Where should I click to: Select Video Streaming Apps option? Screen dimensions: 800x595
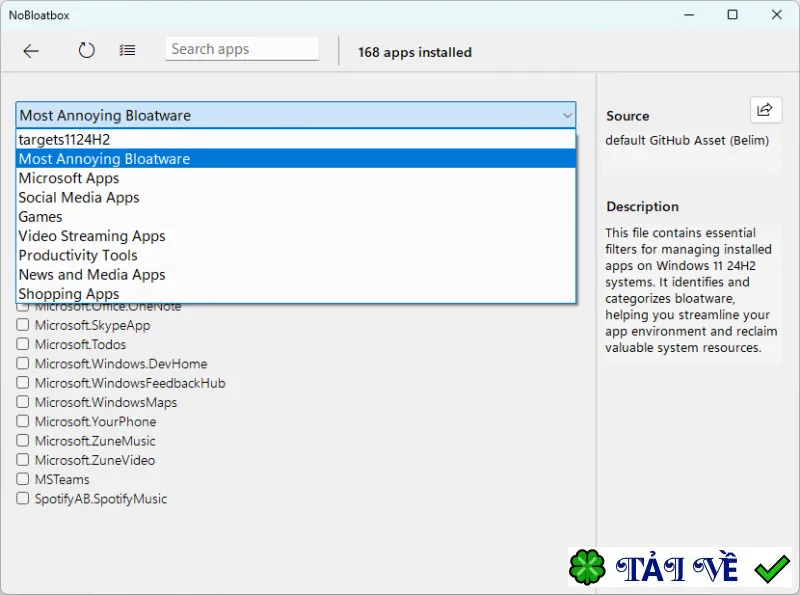coord(296,236)
